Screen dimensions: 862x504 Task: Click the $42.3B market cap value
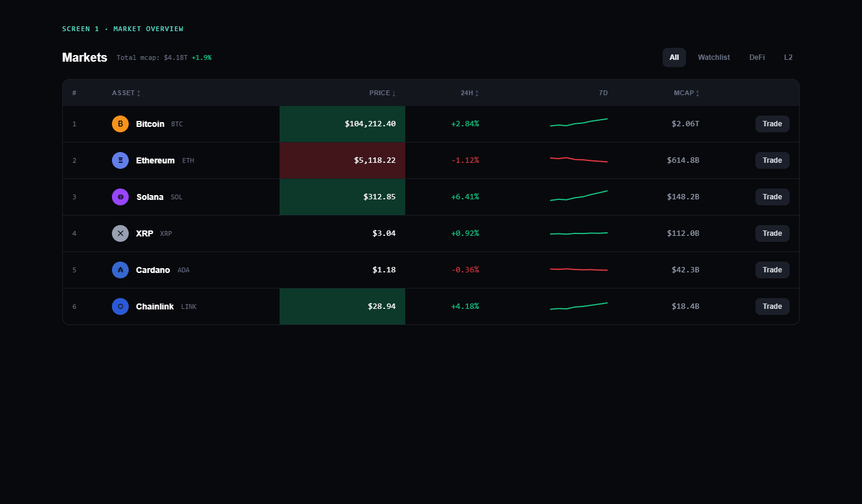click(x=685, y=270)
